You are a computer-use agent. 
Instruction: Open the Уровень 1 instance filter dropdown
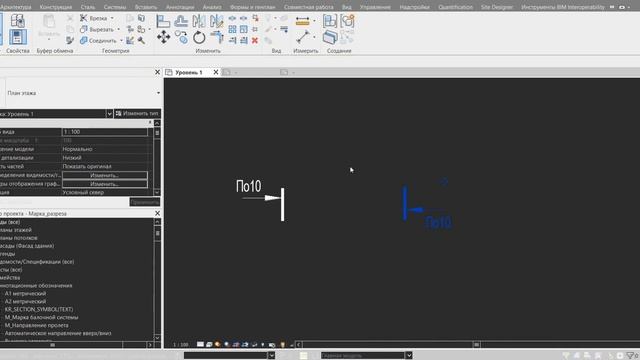click(109, 113)
